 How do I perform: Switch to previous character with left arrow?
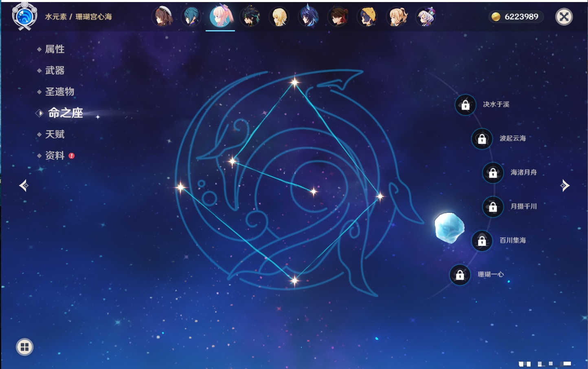point(24,186)
